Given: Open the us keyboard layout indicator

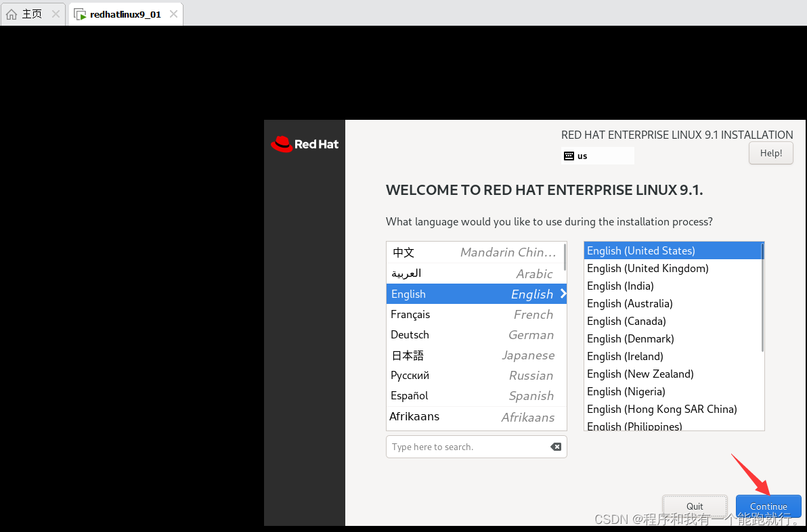Looking at the screenshot, I should pos(598,156).
